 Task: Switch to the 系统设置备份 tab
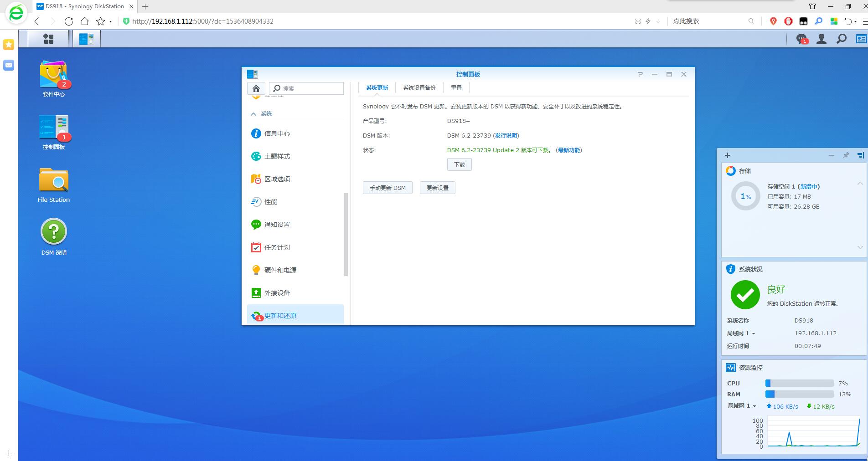(x=418, y=87)
